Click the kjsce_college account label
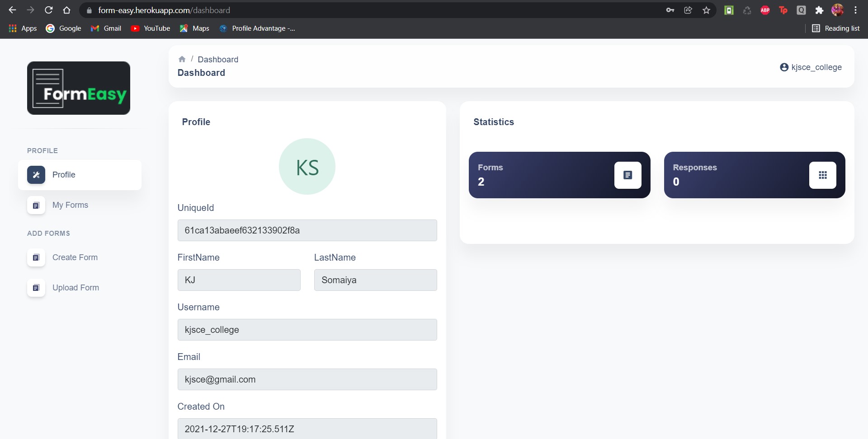The image size is (868, 439). click(x=816, y=67)
